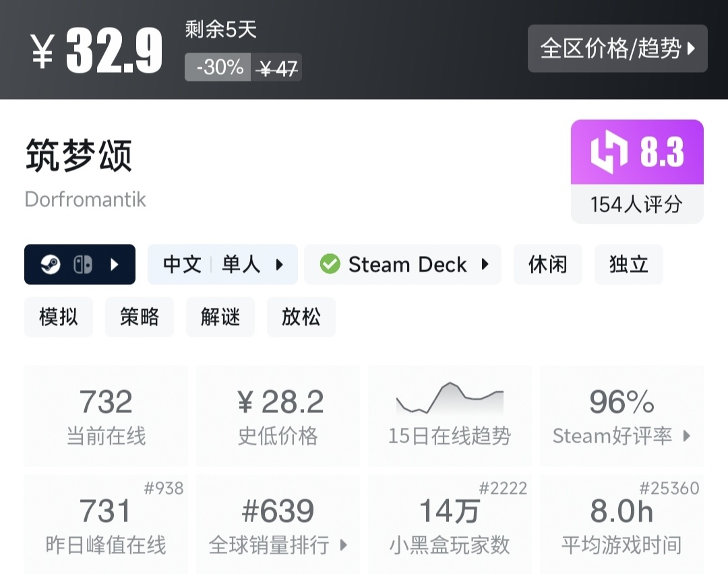Click the #938 peak online rank
Image resolution: width=728 pixels, height=574 pixels.
(163, 488)
